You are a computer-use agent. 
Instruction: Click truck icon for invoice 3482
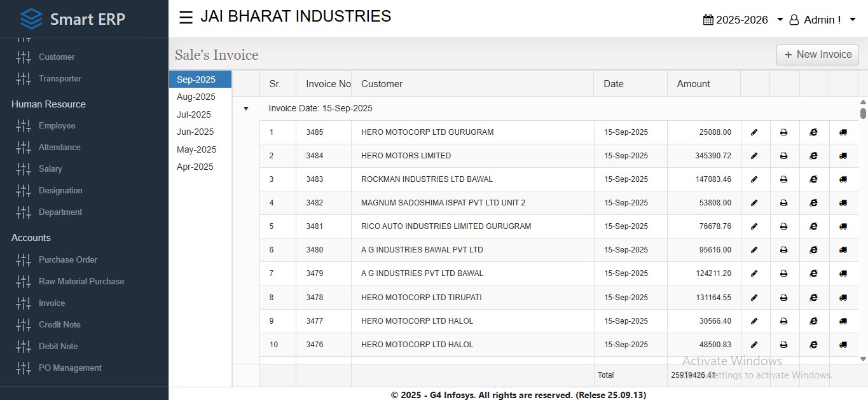[x=843, y=203]
